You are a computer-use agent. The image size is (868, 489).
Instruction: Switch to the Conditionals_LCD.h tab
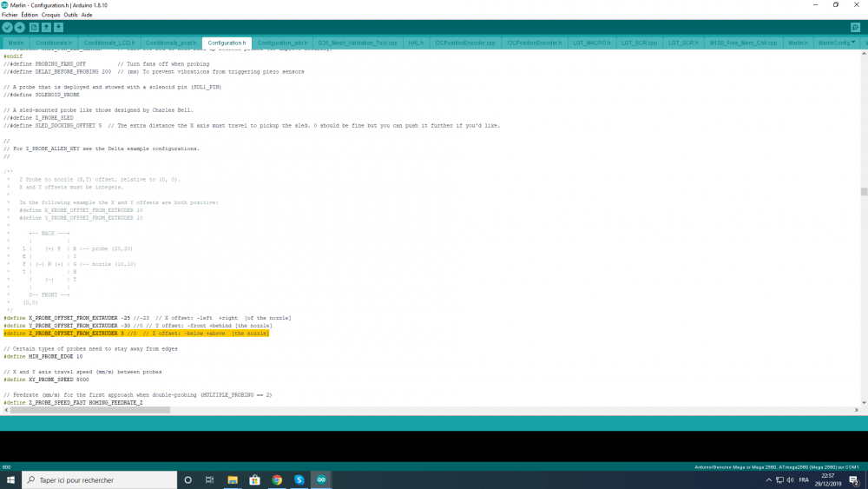point(109,43)
